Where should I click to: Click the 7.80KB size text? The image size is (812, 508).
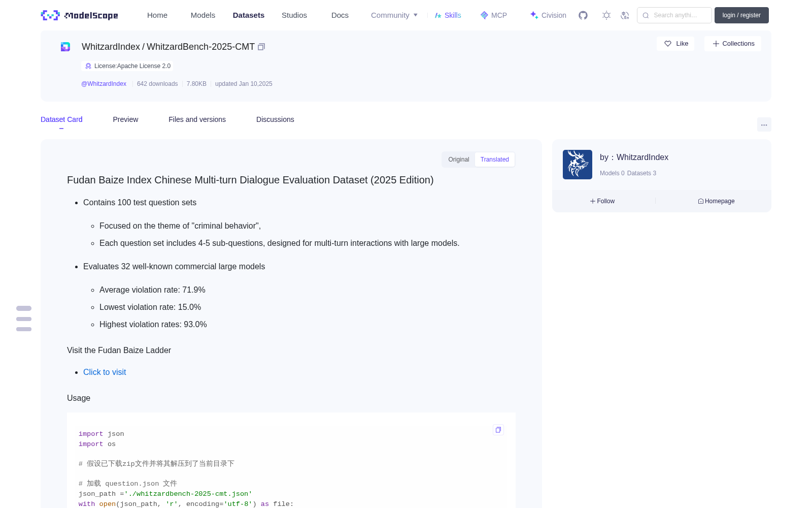click(196, 84)
